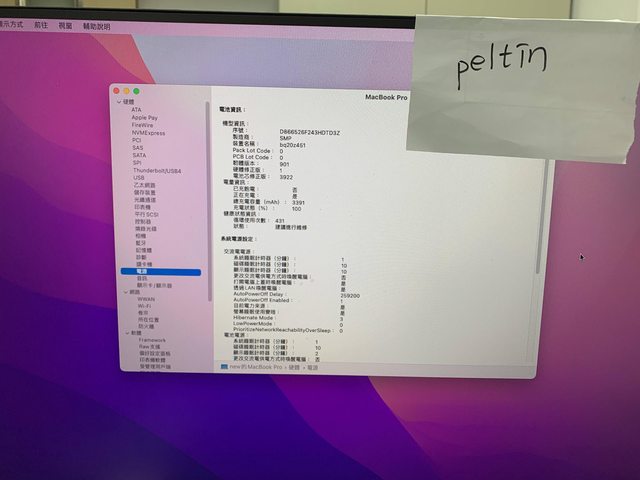Screen dimensions: 640x480
Task: Click cycle count value 431
Action: 280,221
